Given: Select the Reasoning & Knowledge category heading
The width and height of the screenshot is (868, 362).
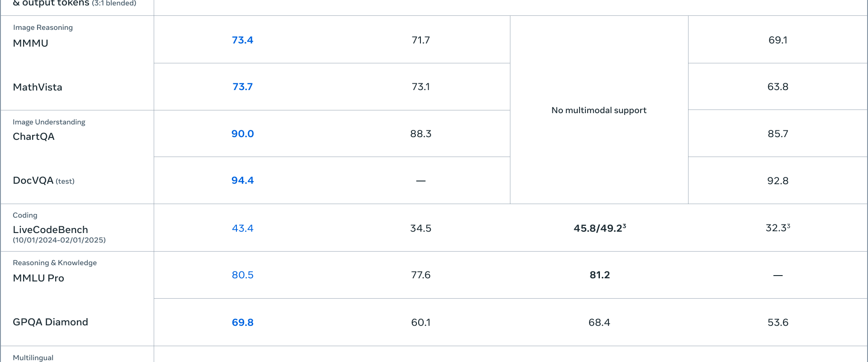Looking at the screenshot, I should [55, 262].
